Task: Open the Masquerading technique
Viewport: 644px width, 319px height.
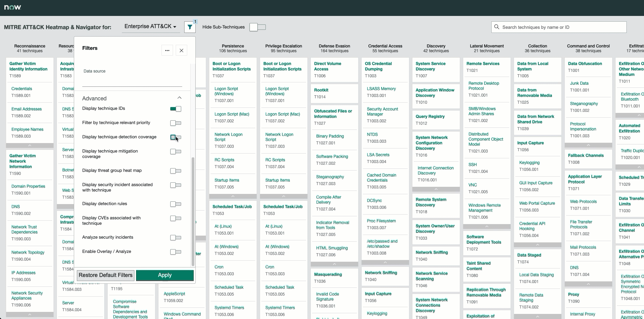Action: tap(328, 275)
